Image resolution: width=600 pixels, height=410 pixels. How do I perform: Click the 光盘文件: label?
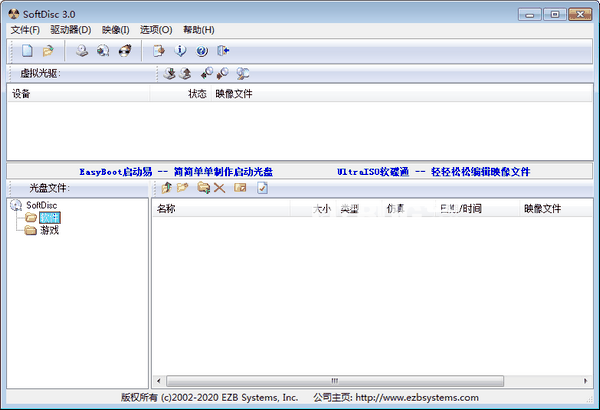point(49,188)
